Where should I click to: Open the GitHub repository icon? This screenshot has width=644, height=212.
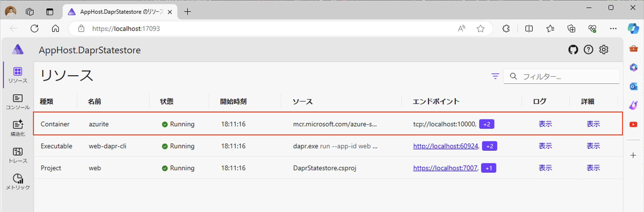point(573,50)
